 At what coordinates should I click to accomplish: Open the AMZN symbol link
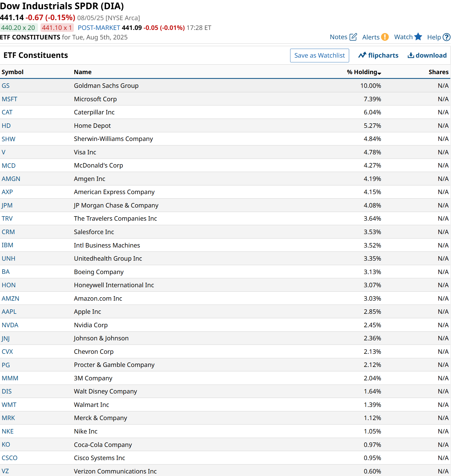point(10,298)
